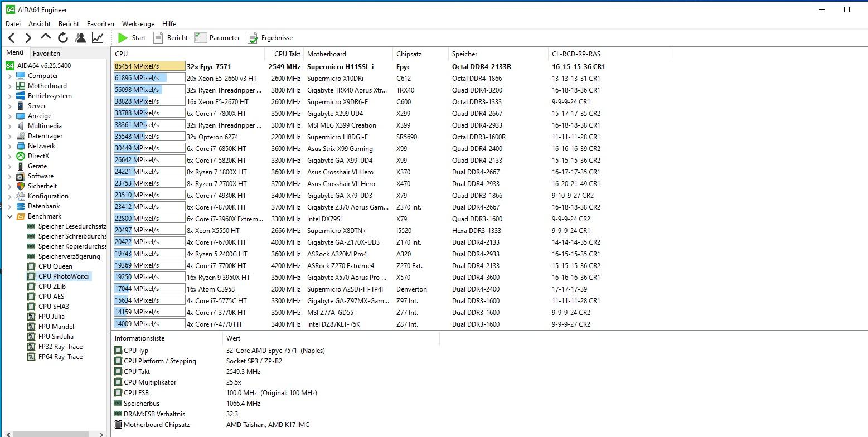This screenshot has width=868, height=437.
Task: Switch to the Favoriten sidebar tab
Action: [x=46, y=54]
